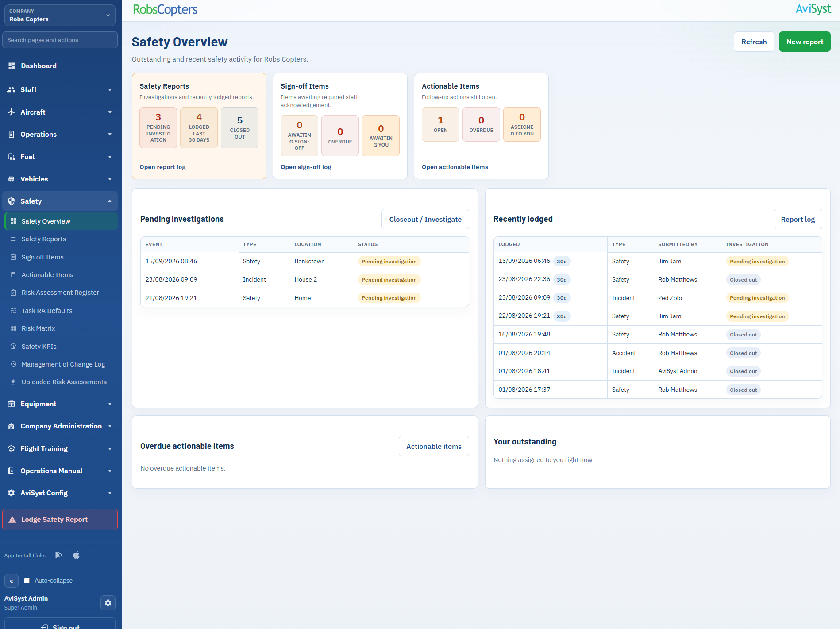Click the Aircraft plane icon
This screenshot has height=629, width=840.
pos(12,112)
